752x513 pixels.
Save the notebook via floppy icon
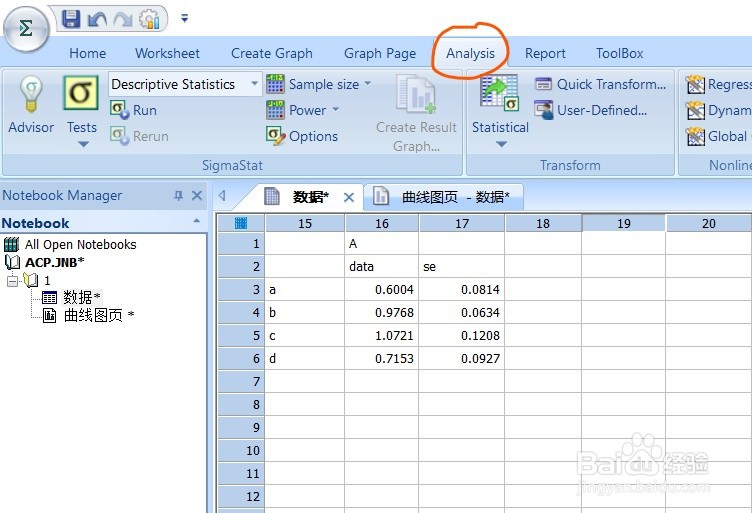[x=71, y=19]
